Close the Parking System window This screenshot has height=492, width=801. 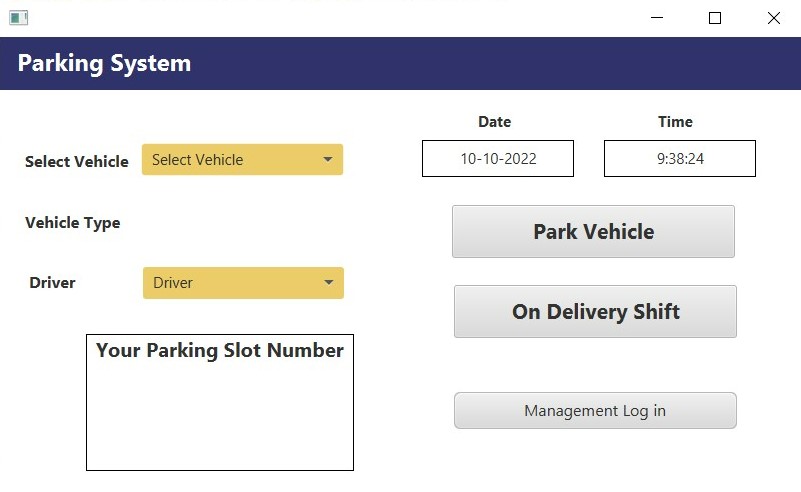click(773, 18)
